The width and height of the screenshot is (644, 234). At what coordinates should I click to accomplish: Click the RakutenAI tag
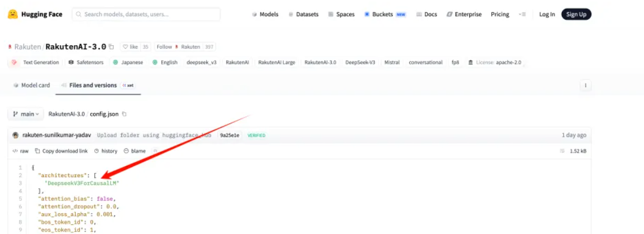pos(237,63)
